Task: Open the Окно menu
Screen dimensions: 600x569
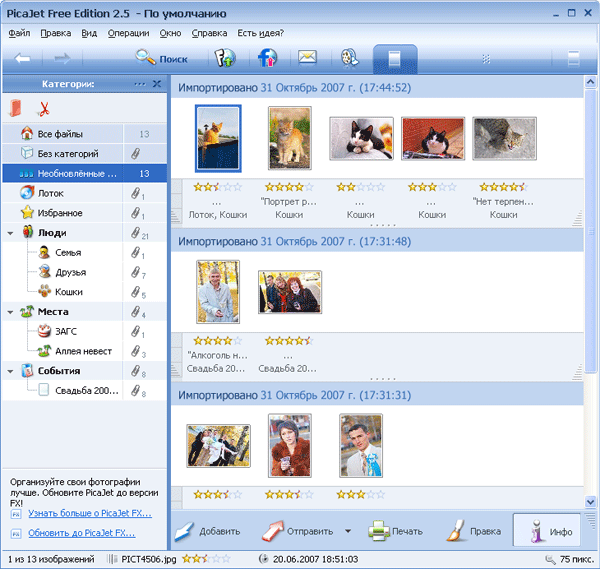Action: [170, 33]
